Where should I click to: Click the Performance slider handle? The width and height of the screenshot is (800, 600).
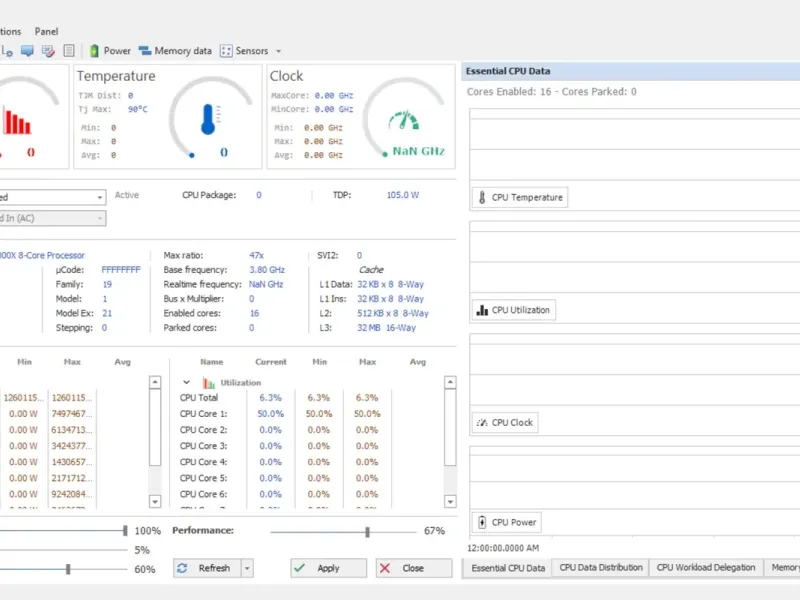pos(368,531)
